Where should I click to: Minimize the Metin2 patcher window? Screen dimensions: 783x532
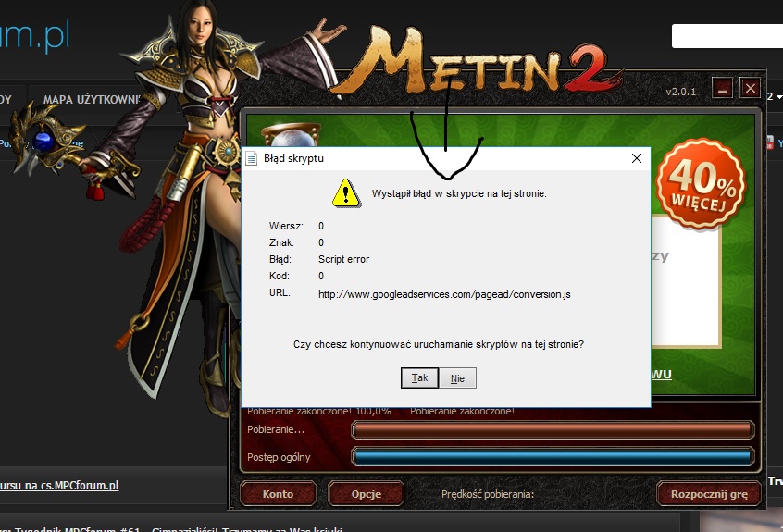pos(722,88)
